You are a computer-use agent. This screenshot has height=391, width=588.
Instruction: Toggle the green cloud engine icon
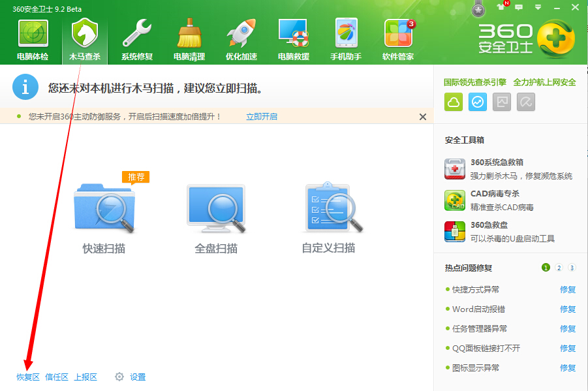point(454,102)
